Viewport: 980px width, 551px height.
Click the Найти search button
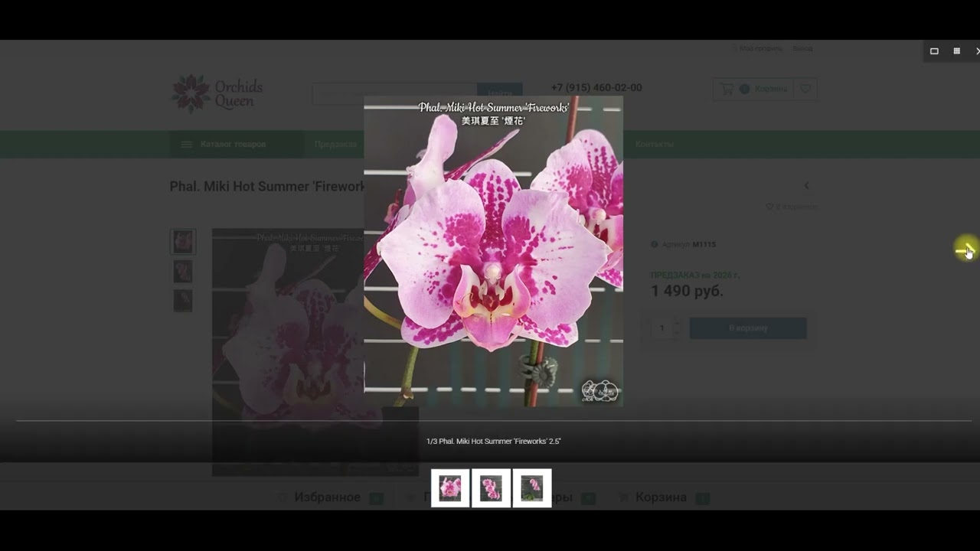[500, 93]
